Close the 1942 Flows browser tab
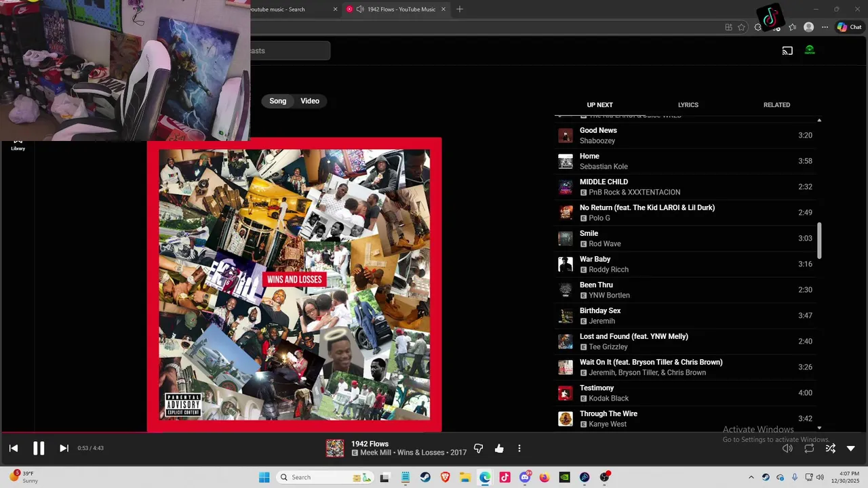 443,9
